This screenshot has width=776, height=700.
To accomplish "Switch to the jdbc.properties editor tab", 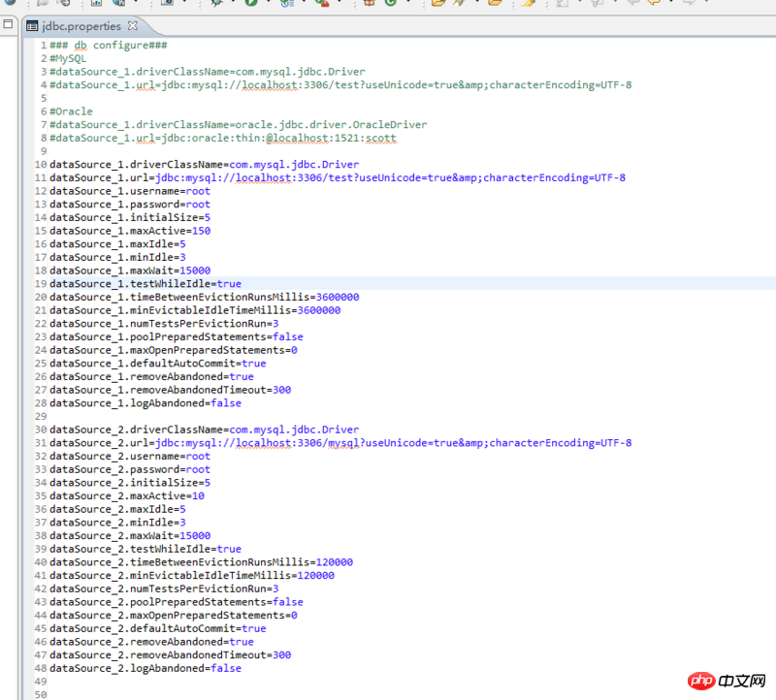I will [81, 26].
